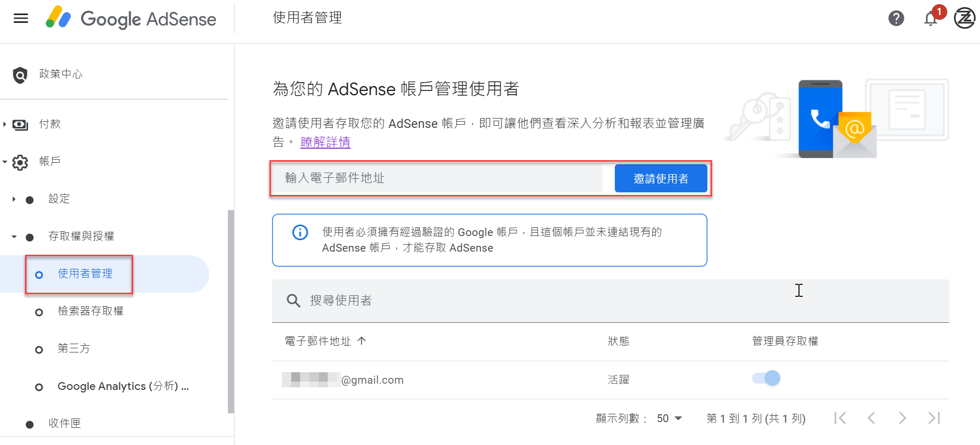This screenshot has height=445, width=980.
Task: Go to the next page of users
Action: coord(902,418)
